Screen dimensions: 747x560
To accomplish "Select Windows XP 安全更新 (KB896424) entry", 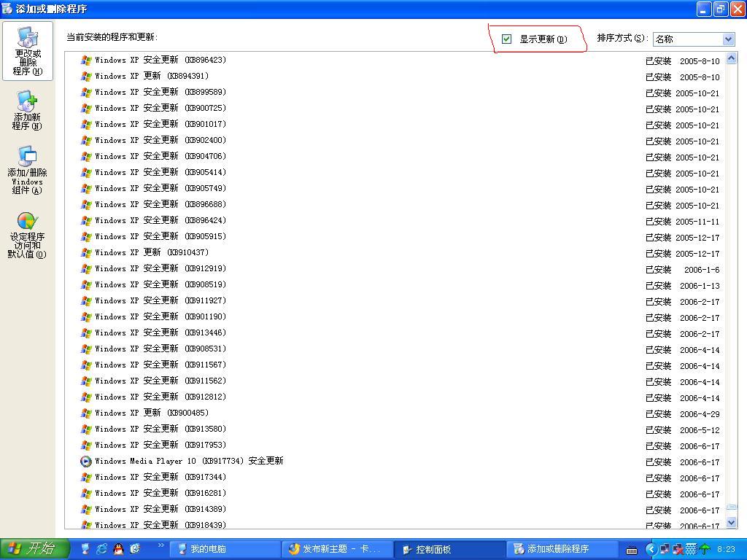I will click(x=160, y=221).
